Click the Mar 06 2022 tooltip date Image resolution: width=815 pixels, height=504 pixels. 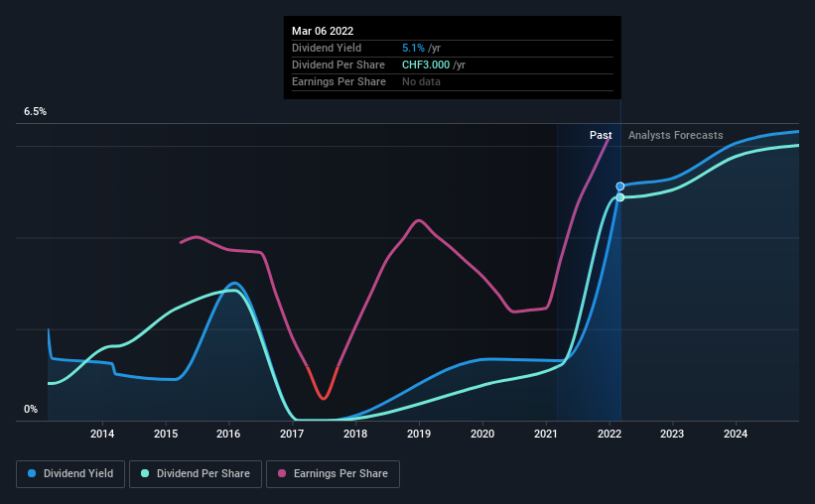coord(323,31)
